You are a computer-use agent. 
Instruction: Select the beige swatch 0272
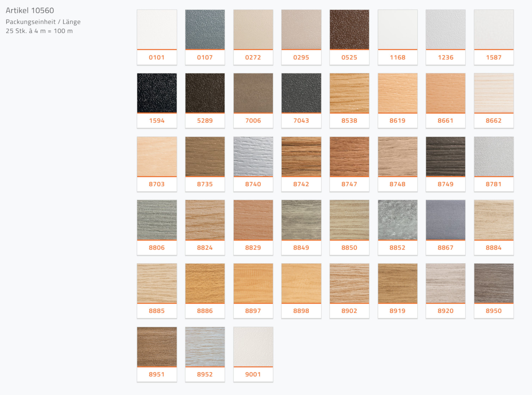coord(253,30)
